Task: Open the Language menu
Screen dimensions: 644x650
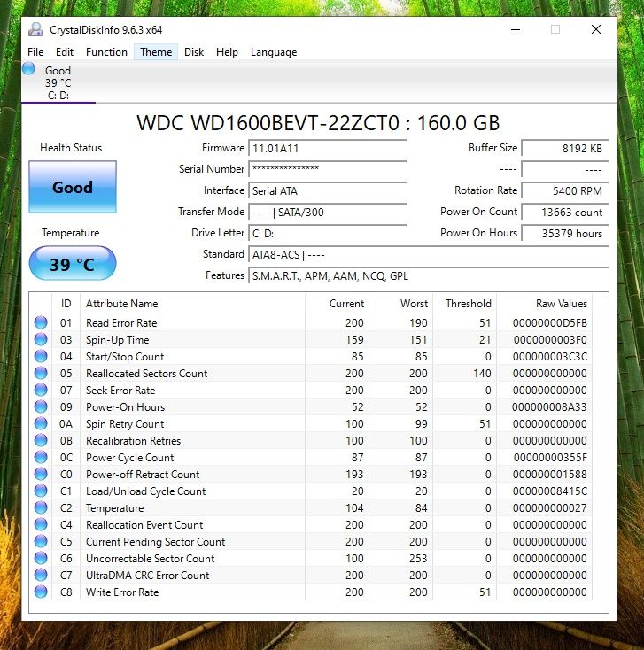Action: pos(274,52)
